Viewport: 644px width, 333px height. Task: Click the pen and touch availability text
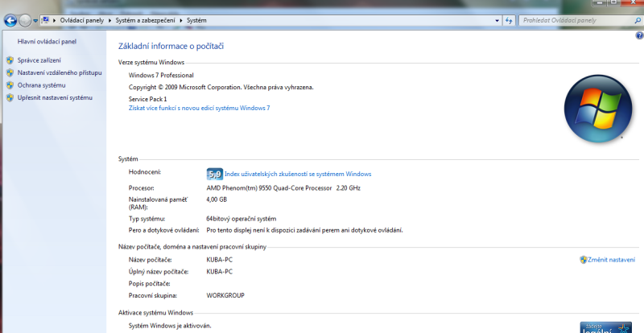pyautogui.click(x=304, y=230)
